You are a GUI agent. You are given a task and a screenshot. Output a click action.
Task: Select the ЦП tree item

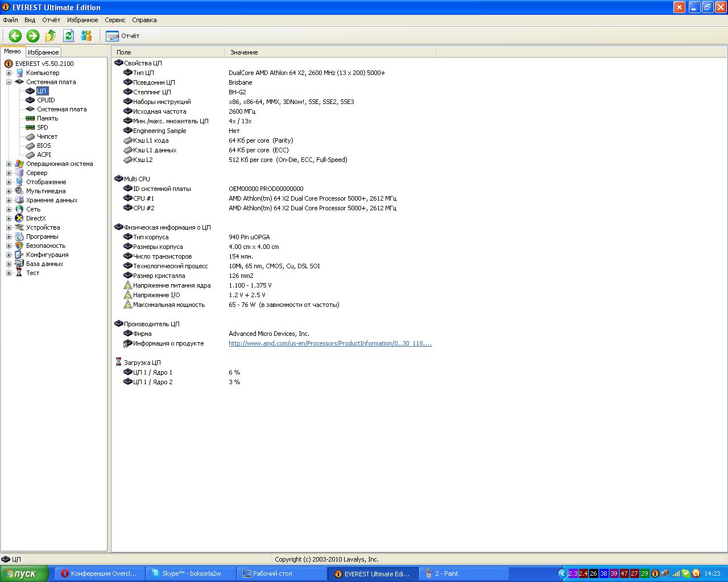(42, 91)
